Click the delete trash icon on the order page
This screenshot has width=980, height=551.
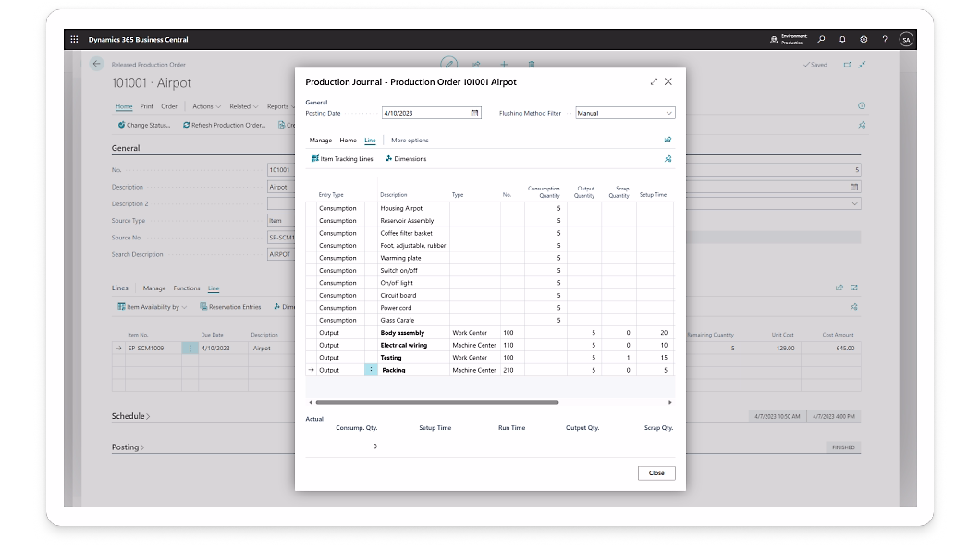click(532, 65)
